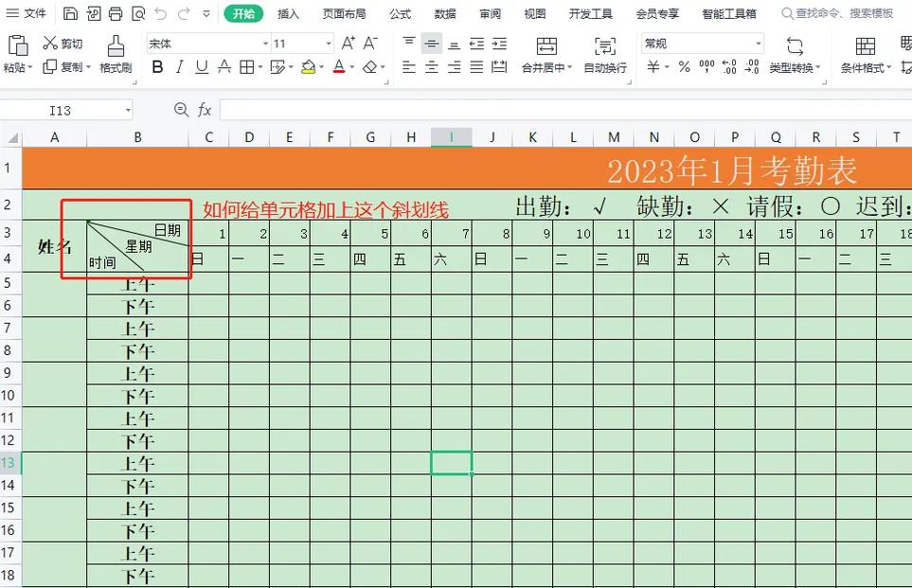Open the font size dropdown
This screenshot has height=588, width=912.
(x=329, y=44)
